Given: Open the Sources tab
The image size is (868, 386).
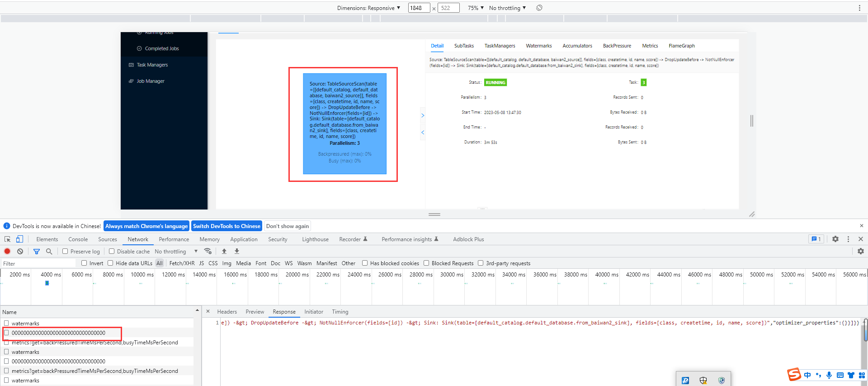Looking at the screenshot, I should click(108, 239).
